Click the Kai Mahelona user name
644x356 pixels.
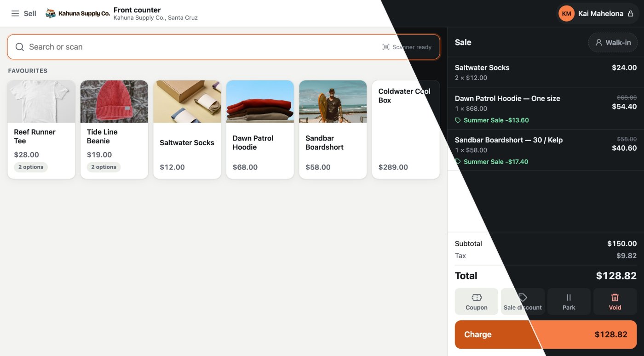coord(601,14)
